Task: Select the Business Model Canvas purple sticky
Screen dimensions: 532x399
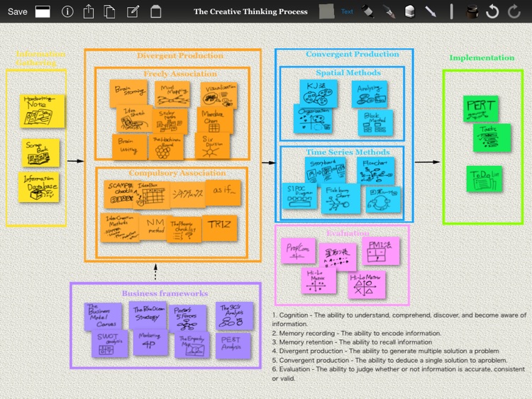Action: pos(103,316)
